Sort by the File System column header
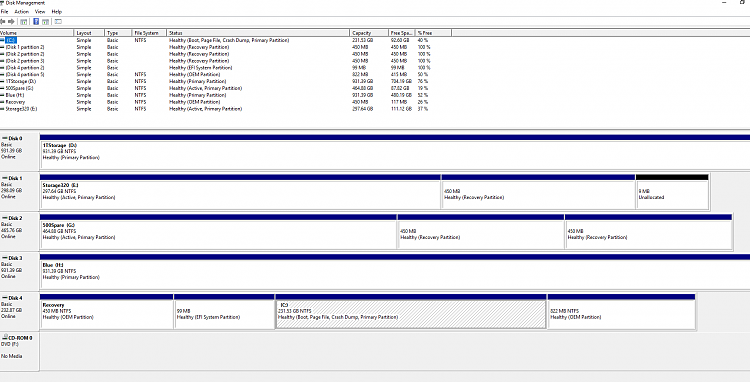The height and width of the screenshot is (382, 750). [x=150, y=33]
